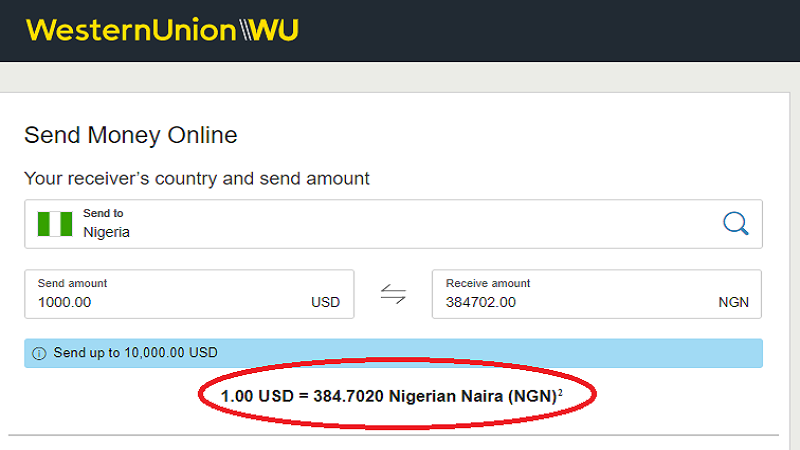Open country search with magnifier icon
The height and width of the screenshot is (450, 800).
(x=735, y=223)
